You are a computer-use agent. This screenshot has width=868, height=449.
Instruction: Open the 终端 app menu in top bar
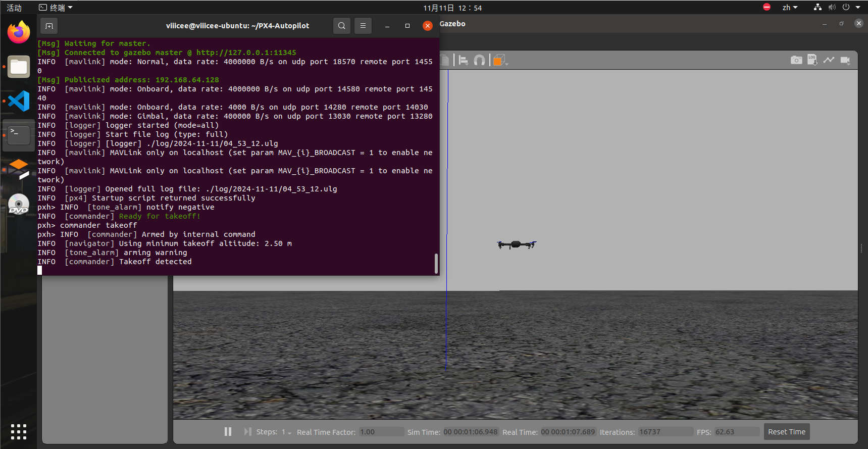point(56,8)
